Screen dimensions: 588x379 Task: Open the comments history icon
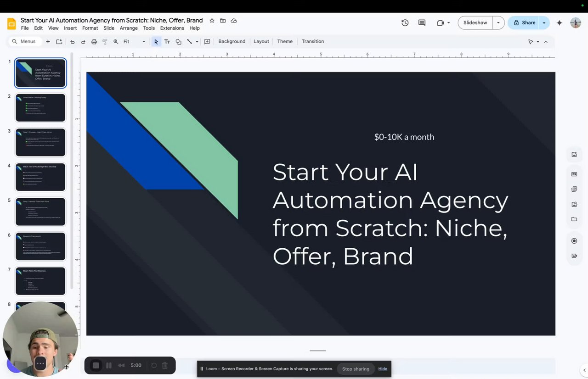422,22
